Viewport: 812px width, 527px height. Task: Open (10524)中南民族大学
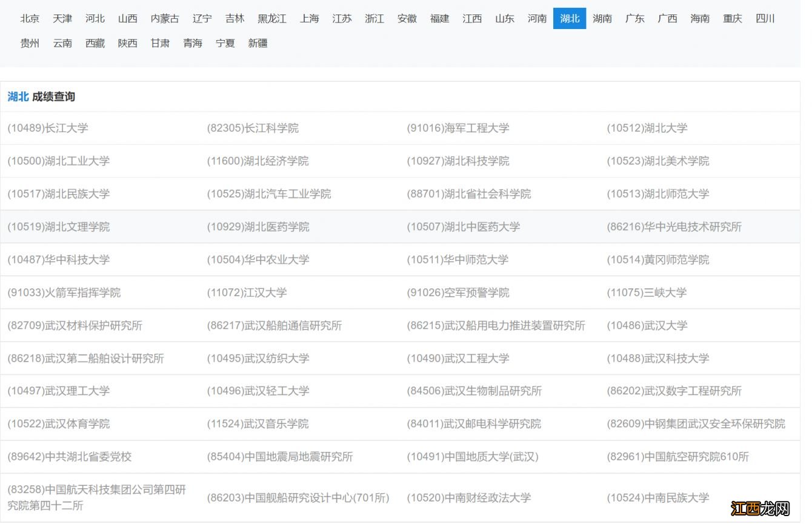coord(658,498)
